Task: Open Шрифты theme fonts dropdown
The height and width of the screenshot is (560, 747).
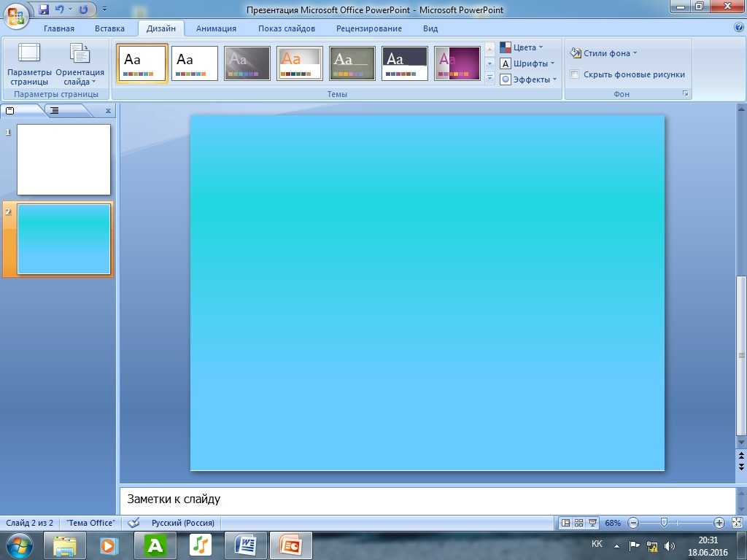Action: [527, 63]
